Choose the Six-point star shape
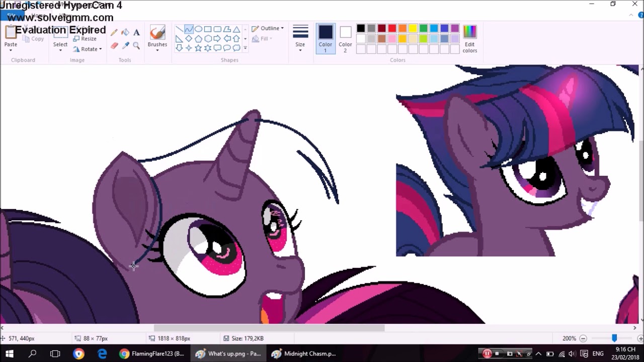The width and height of the screenshot is (644, 362). [x=208, y=48]
